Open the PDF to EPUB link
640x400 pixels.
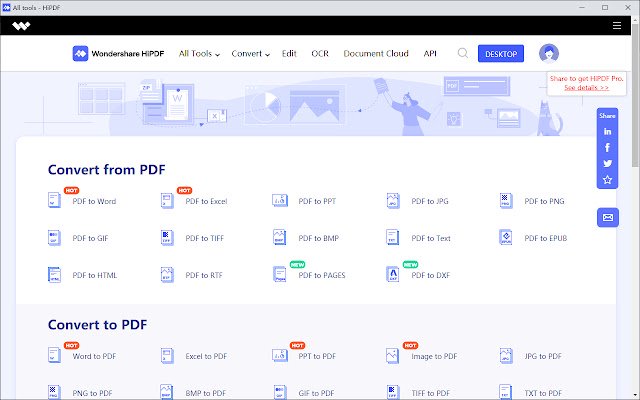click(546, 238)
